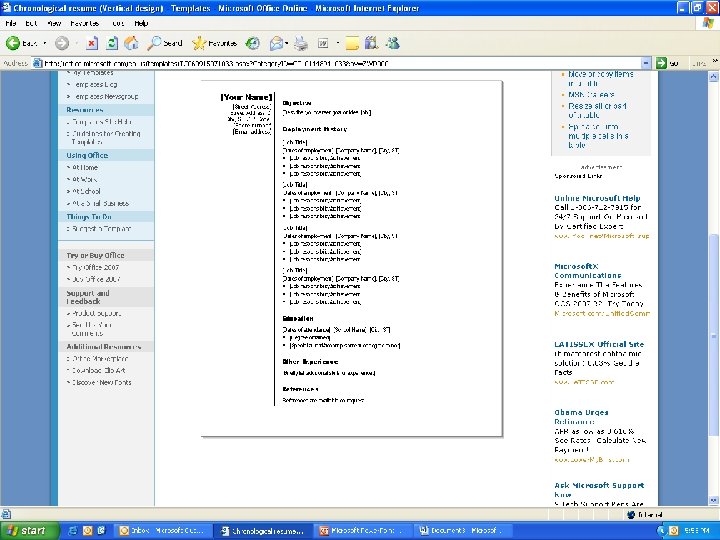
Task: Click the Suggest a Template link
Action: (101, 229)
